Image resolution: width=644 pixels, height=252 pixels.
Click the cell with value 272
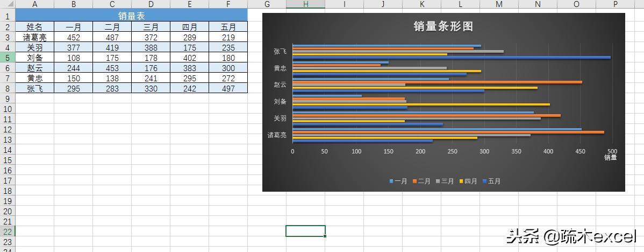click(228, 78)
